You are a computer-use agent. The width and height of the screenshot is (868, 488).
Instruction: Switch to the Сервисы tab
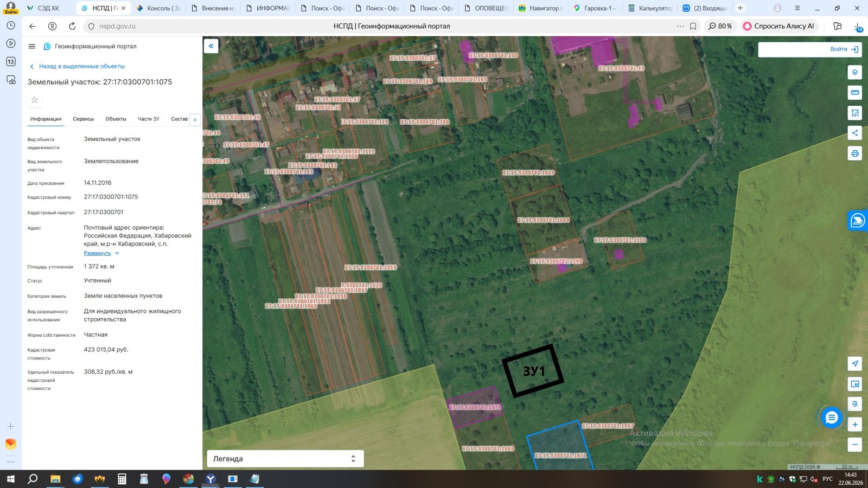pos(84,119)
